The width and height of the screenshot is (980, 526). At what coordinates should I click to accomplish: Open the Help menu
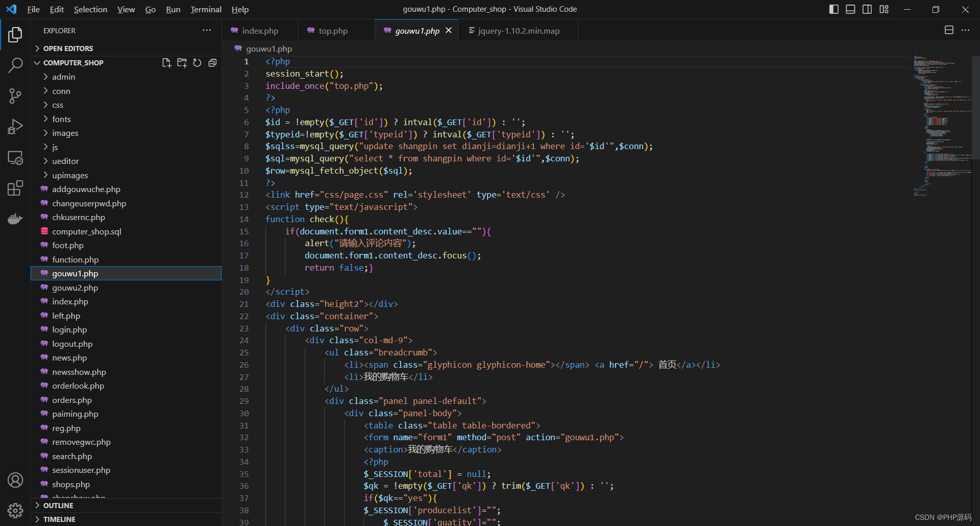[240, 9]
